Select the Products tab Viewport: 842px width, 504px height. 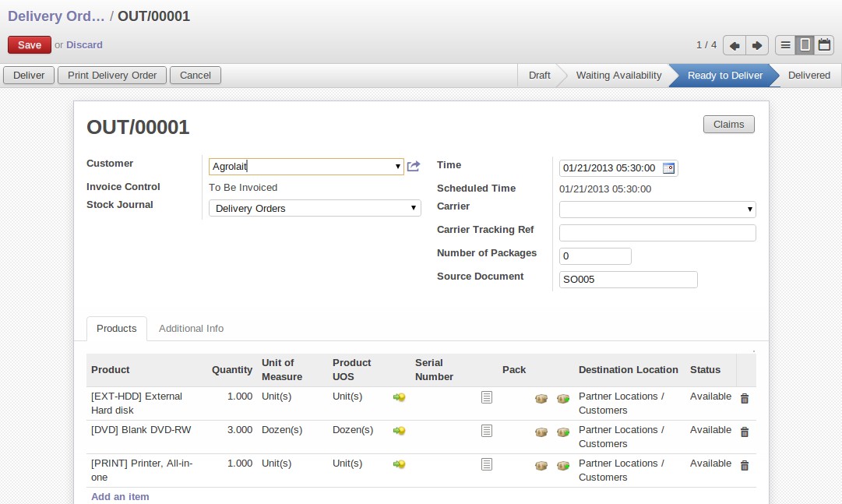tap(117, 329)
